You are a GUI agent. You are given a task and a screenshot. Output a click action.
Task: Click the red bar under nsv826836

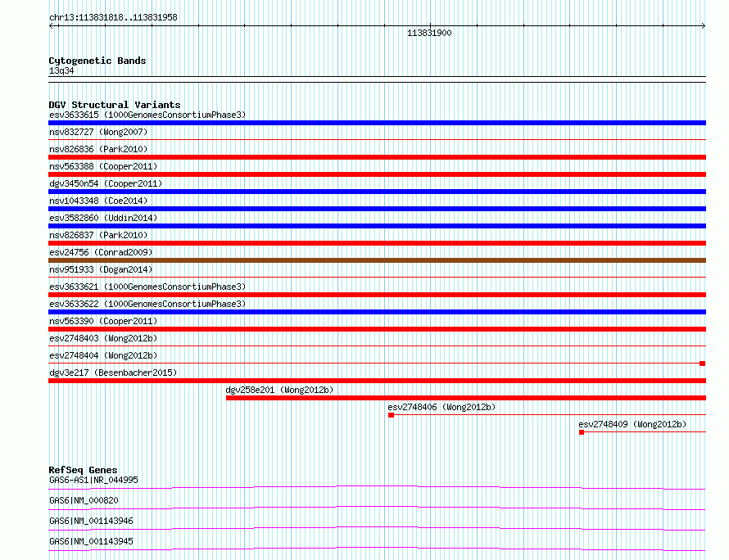click(377, 157)
